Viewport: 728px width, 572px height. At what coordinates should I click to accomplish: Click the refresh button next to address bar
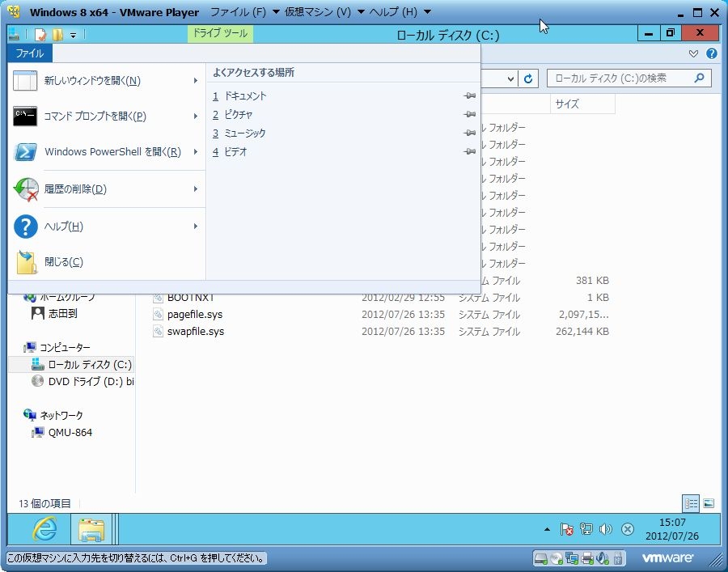coord(528,78)
